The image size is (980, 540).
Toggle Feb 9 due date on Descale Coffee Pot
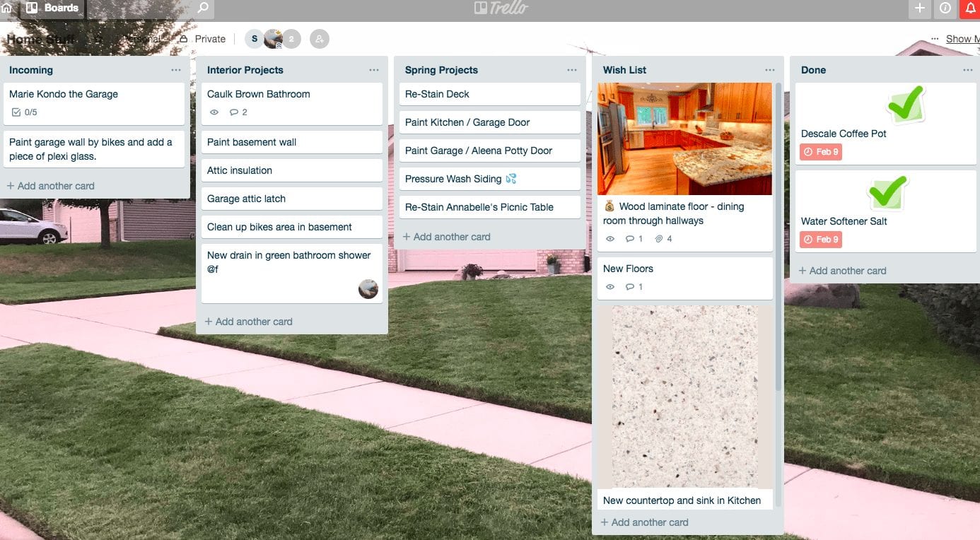(821, 152)
